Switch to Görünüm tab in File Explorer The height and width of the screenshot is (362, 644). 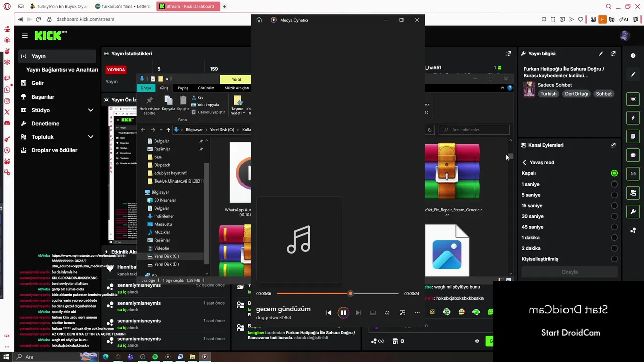[206, 88]
